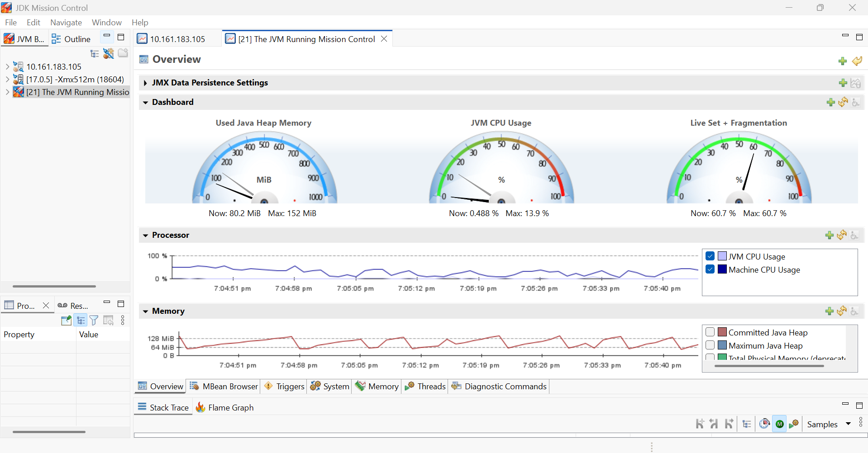Open the Navigate menu
The height and width of the screenshot is (453, 868).
click(66, 23)
